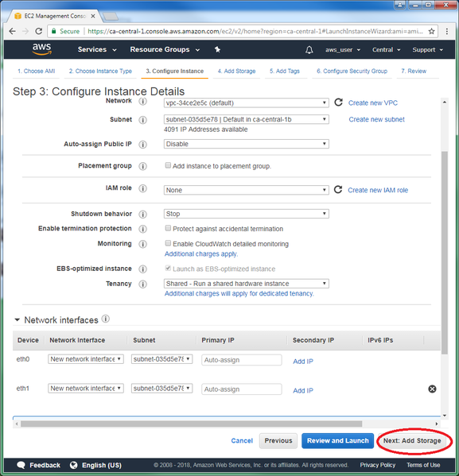Collapse the Network interfaces section

tap(18, 319)
